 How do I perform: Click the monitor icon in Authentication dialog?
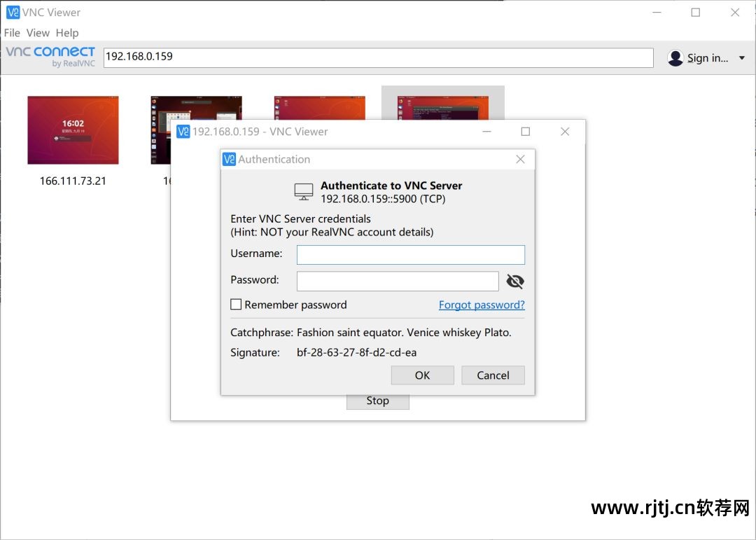coord(304,192)
